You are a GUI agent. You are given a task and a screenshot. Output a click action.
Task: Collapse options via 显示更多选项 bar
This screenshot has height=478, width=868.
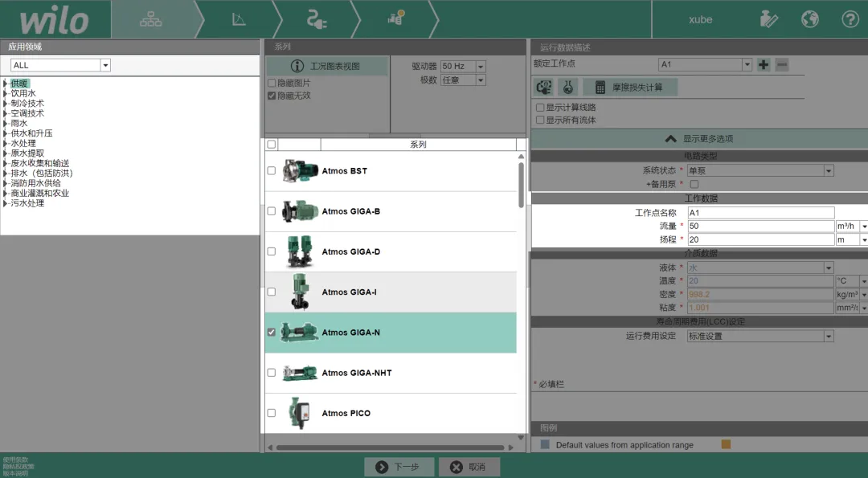tap(700, 139)
